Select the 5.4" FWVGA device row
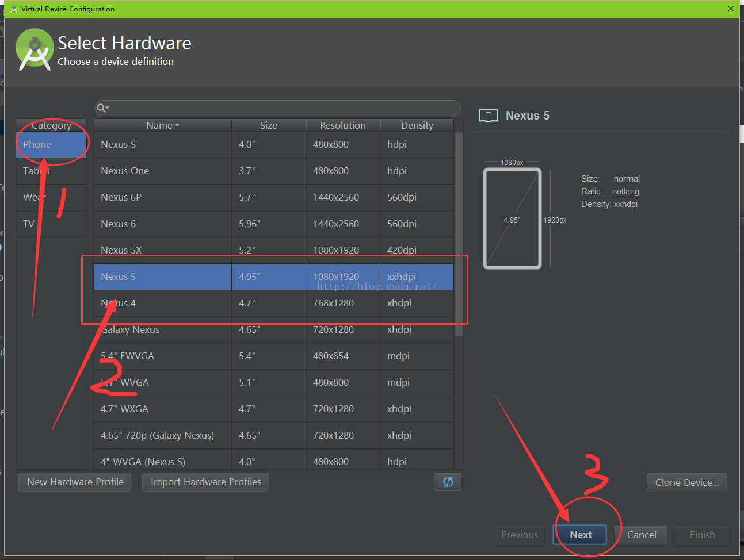The height and width of the screenshot is (560, 744). (x=274, y=356)
